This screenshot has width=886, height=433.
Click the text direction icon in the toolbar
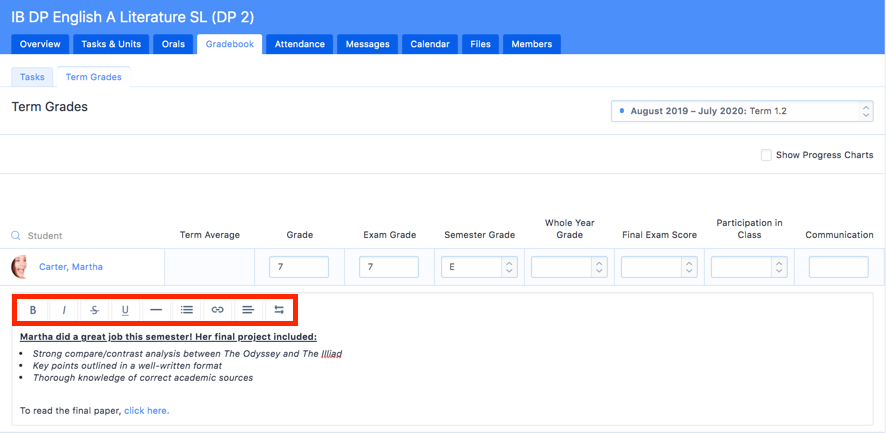tap(279, 310)
